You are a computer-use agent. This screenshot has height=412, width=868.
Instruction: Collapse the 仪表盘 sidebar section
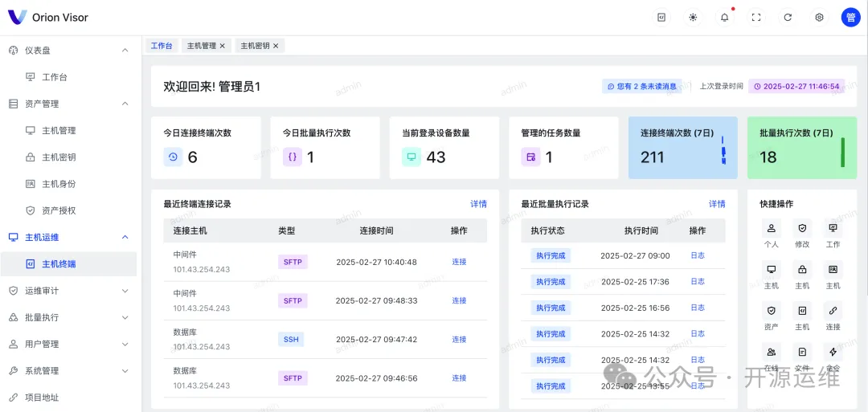pyautogui.click(x=125, y=50)
